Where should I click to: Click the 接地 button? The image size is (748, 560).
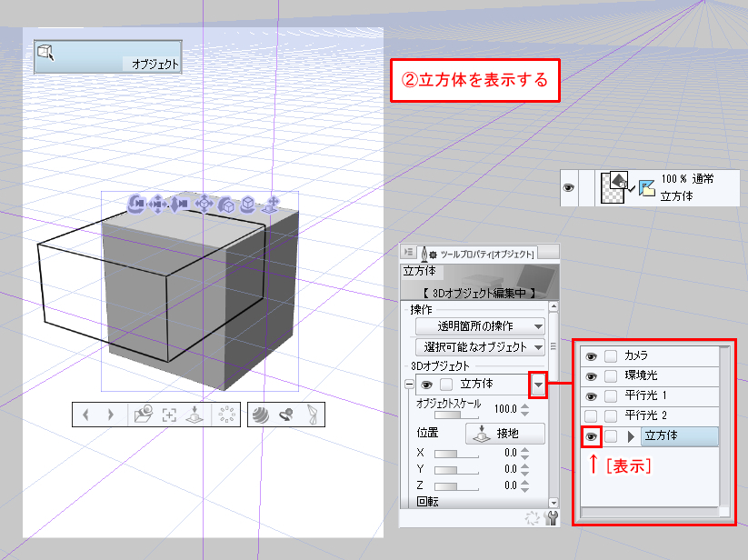504,433
